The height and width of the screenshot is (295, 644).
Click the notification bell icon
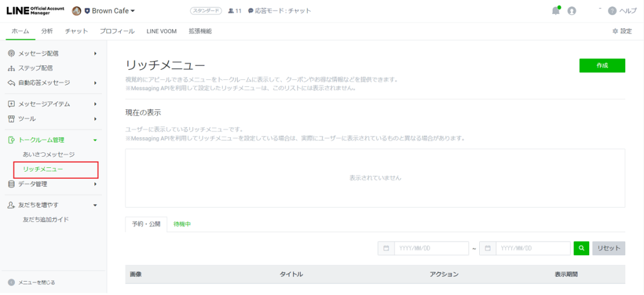(555, 11)
